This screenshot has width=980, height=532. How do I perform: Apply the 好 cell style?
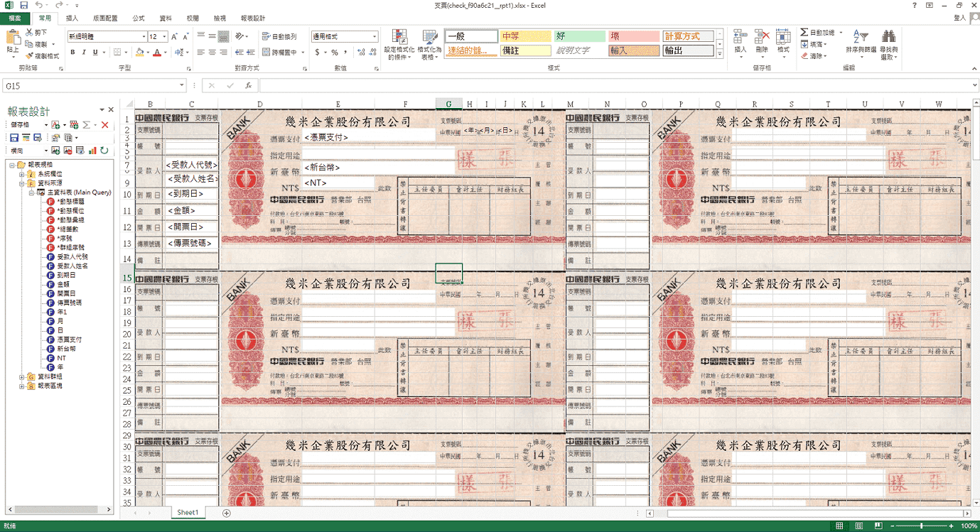pyautogui.click(x=580, y=36)
